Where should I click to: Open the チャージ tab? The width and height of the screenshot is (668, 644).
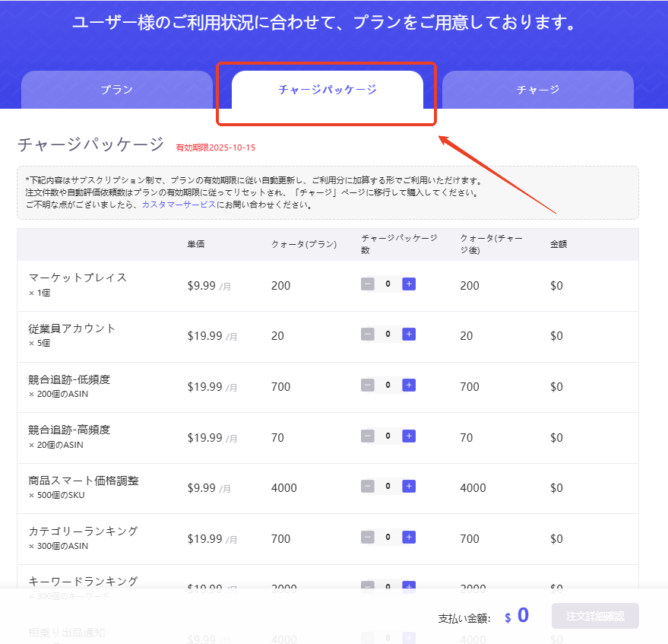[537, 90]
